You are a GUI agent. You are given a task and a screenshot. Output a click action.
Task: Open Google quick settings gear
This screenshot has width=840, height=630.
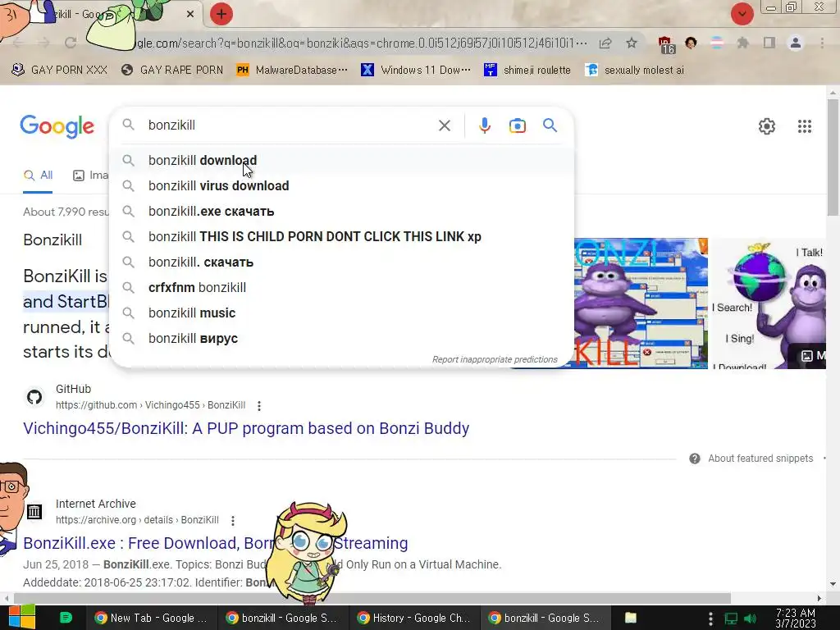click(x=767, y=126)
